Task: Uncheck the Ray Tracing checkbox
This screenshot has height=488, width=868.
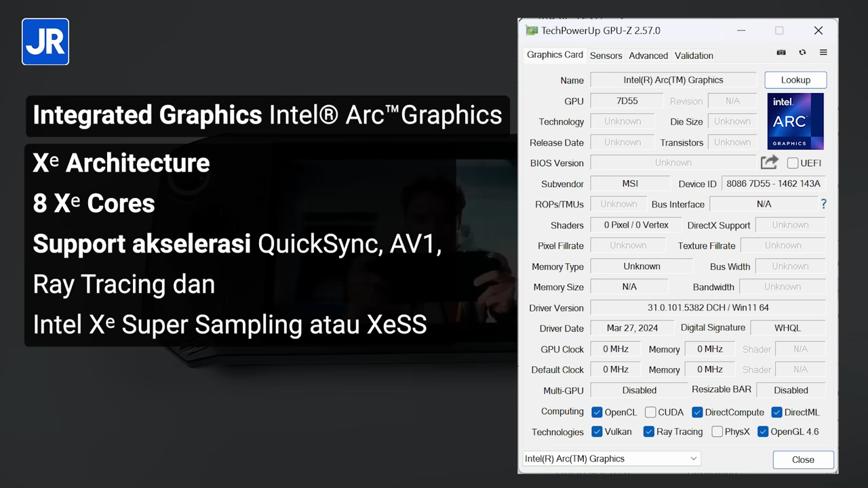Action: (x=649, y=432)
